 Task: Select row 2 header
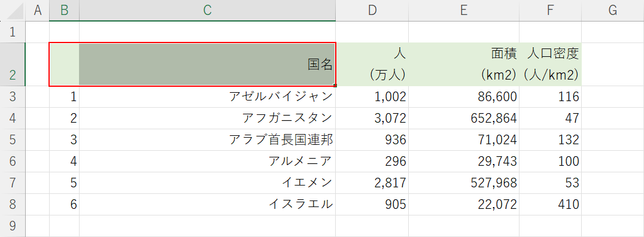pos(13,65)
